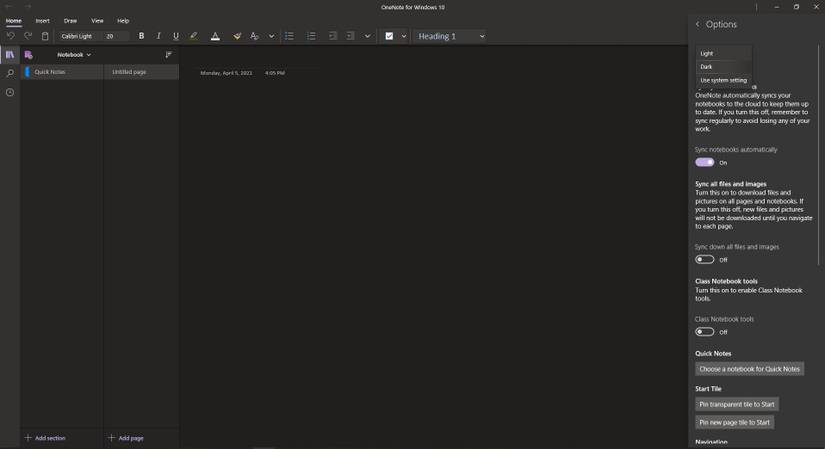Viewport: 825px width, 449px height.
Task: Expand more font formatting options
Action: pos(271,36)
